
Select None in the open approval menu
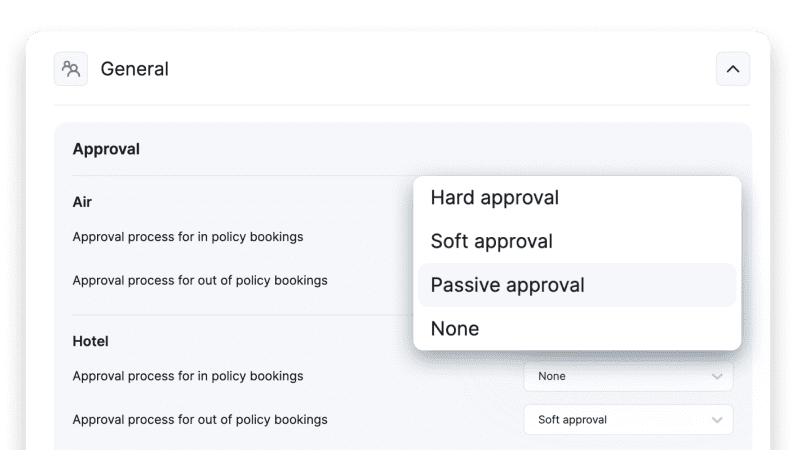coord(455,329)
